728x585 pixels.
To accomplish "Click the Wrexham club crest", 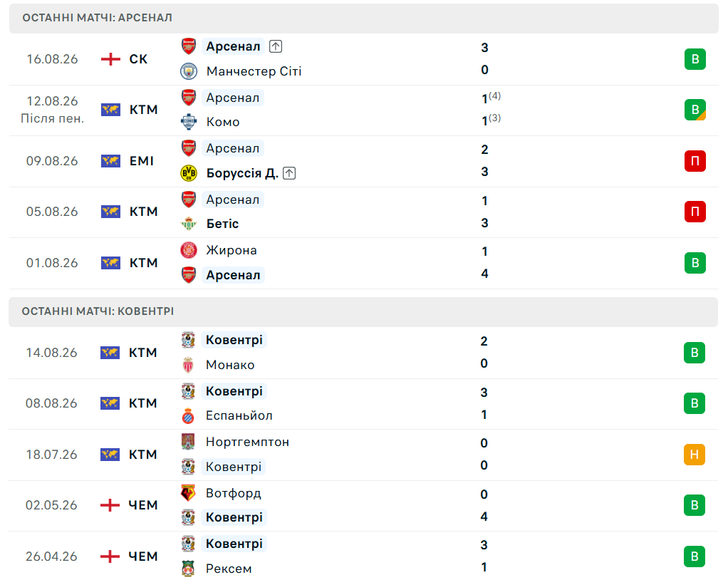I will coord(188,569).
